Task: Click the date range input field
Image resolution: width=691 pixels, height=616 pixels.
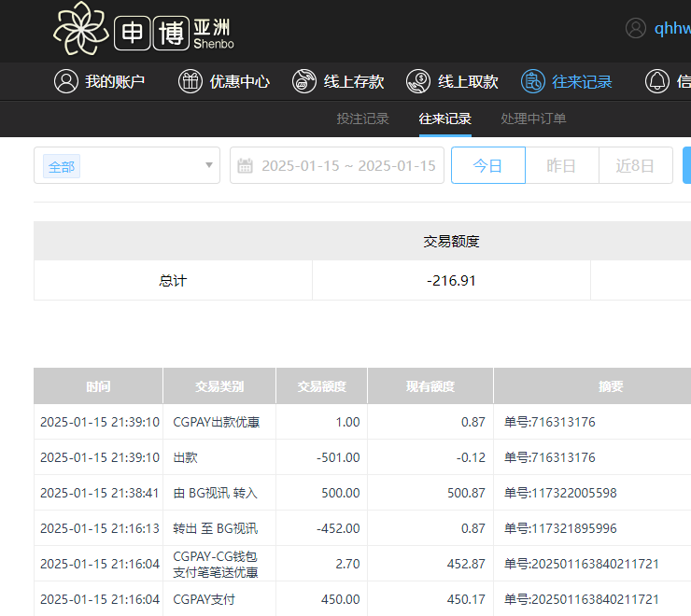Action: click(347, 166)
